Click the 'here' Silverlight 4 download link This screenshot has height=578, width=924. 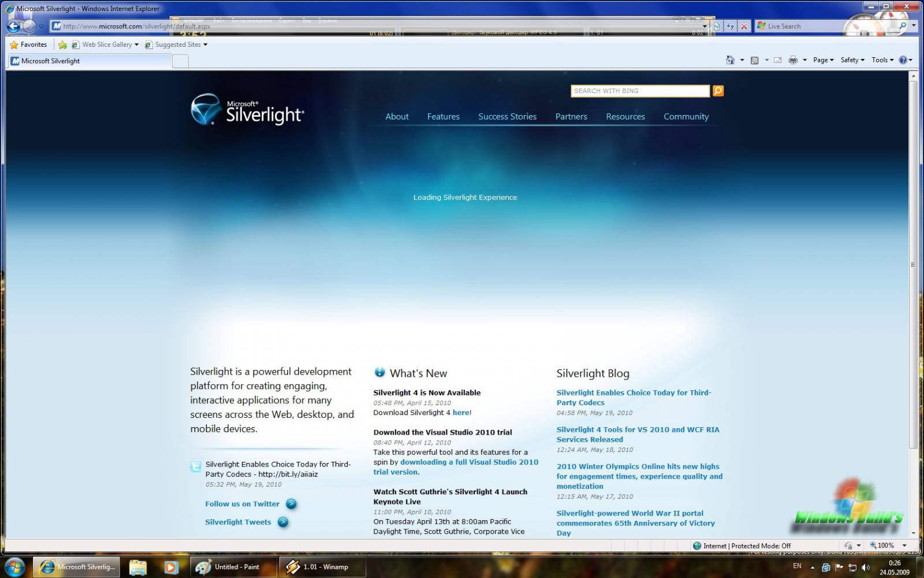(461, 413)
